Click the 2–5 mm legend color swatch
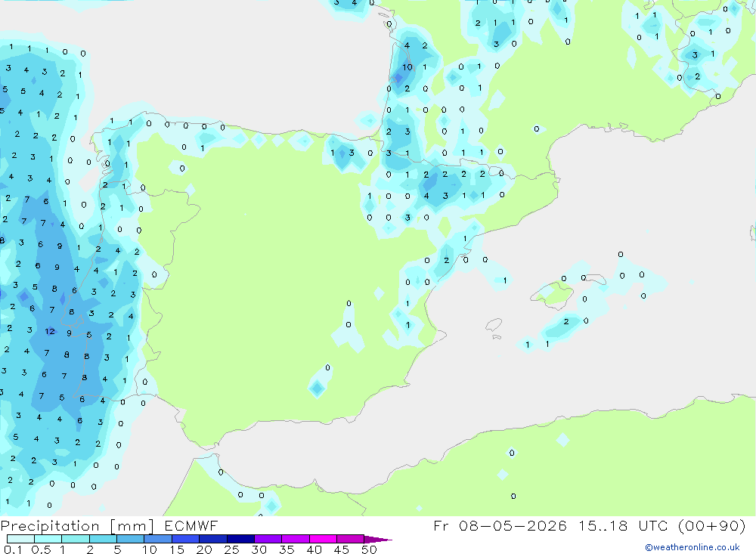 coord(103,539)
